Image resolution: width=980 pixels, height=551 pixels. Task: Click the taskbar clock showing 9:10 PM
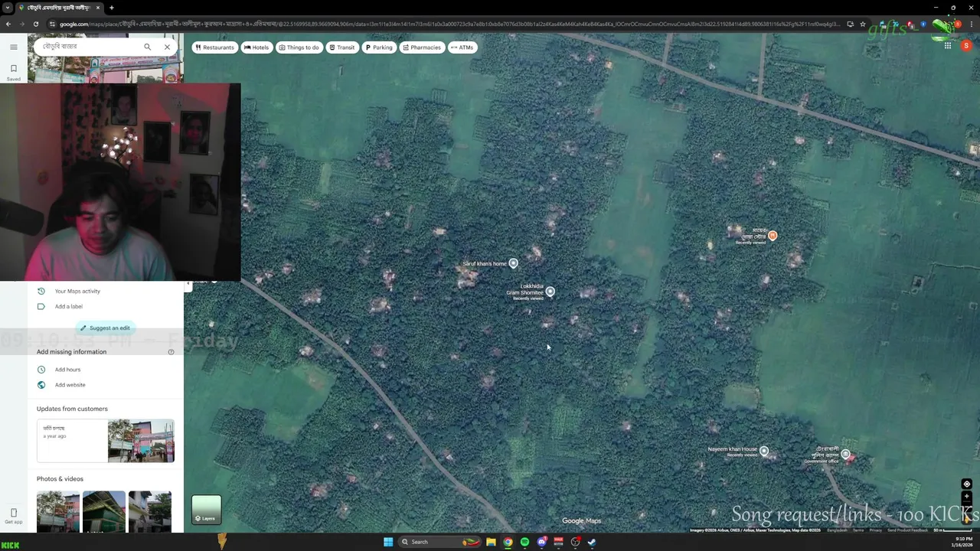point(963,542)
